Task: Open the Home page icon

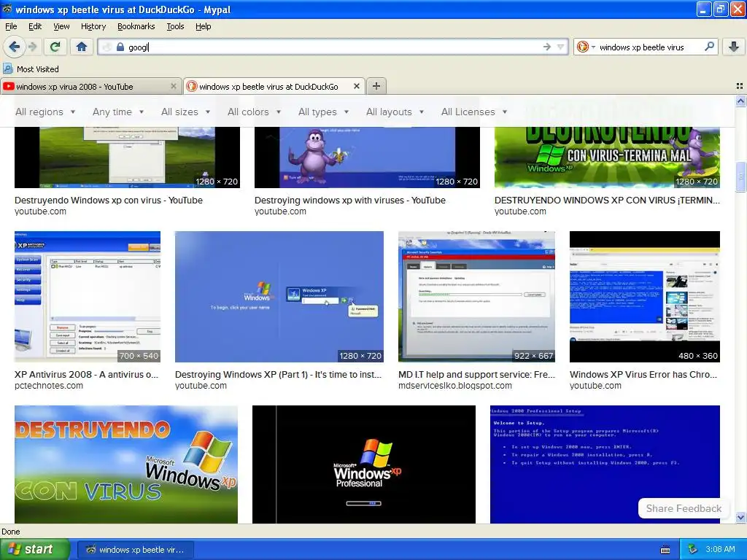Action: pyautogui.click(x=82, y=47)
